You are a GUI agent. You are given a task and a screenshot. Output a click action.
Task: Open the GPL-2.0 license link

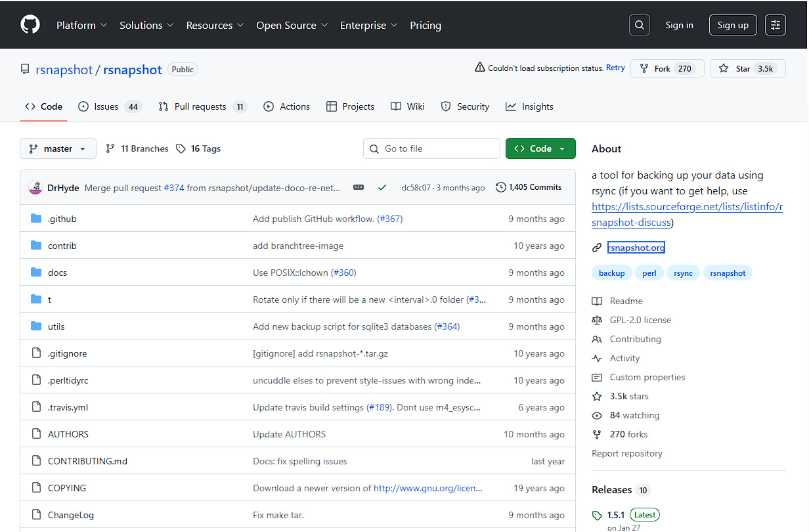pyautogui.click(x=640, y=320)
